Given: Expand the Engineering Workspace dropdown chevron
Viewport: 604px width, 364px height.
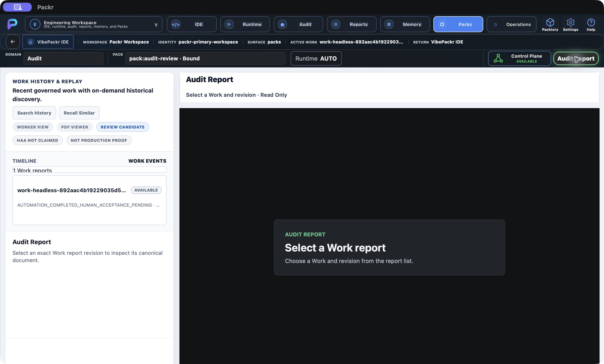Looking at the screenshot, I should (156, 24).
